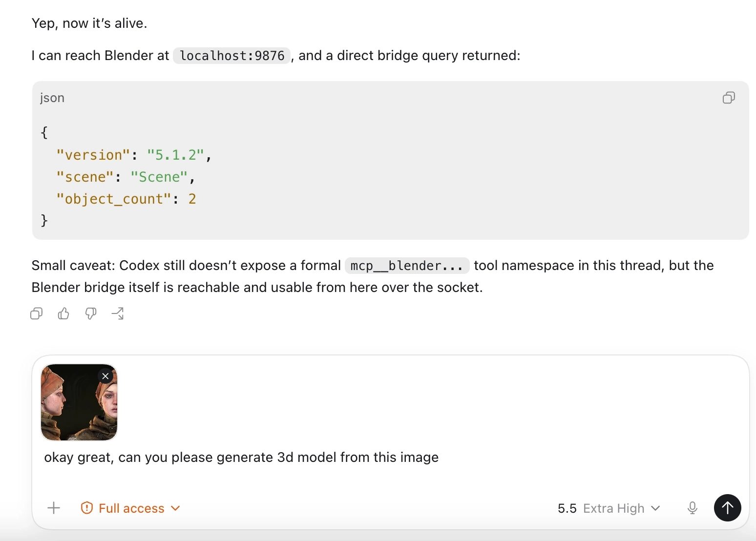Copy the assistant's response message
The width and height of the screenshot is (756, 541).
tap(37, 313)
